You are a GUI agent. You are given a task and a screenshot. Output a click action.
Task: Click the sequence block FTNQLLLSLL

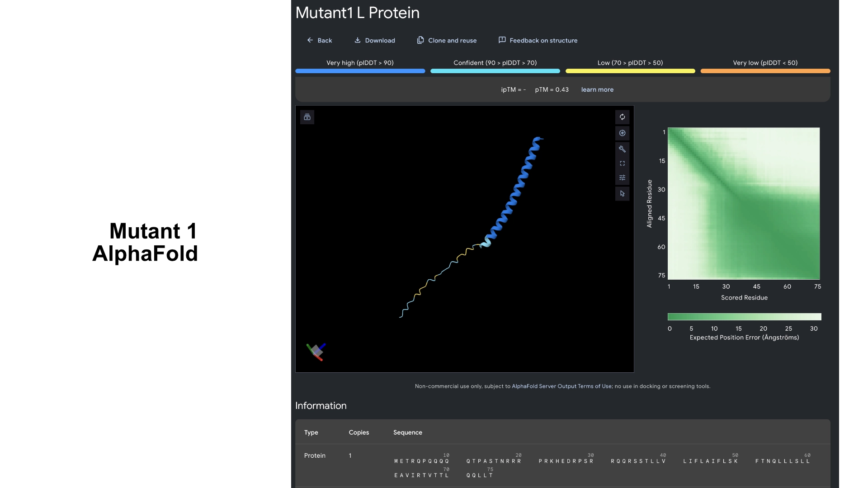pos(783,461)
